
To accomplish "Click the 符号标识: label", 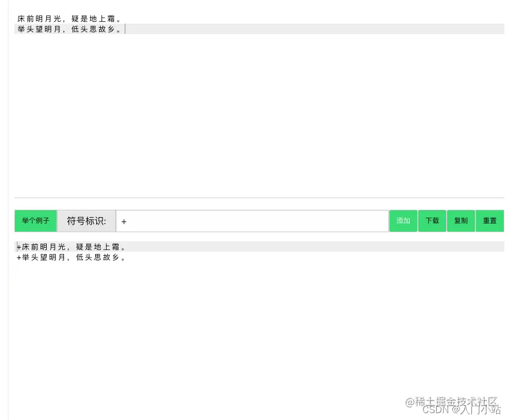I will 86,221.
